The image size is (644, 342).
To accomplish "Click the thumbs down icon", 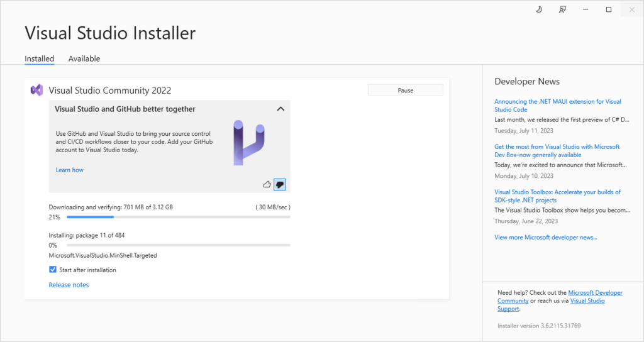I will pos(280,184).
